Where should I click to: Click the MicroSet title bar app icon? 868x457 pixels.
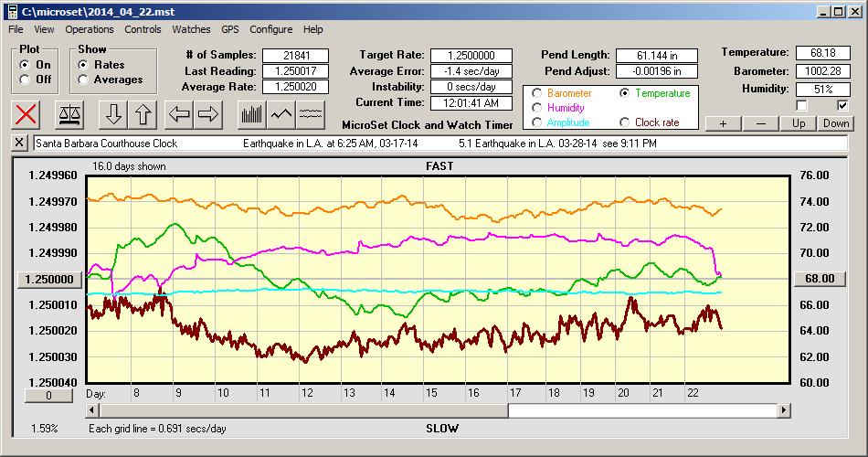(x=12, y=12)
